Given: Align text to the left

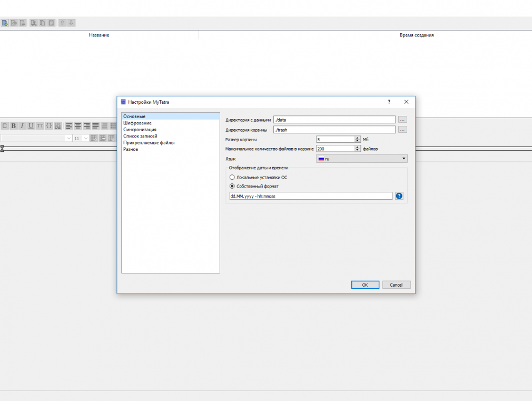Looking at the screenshot, I should pos(69,125).
